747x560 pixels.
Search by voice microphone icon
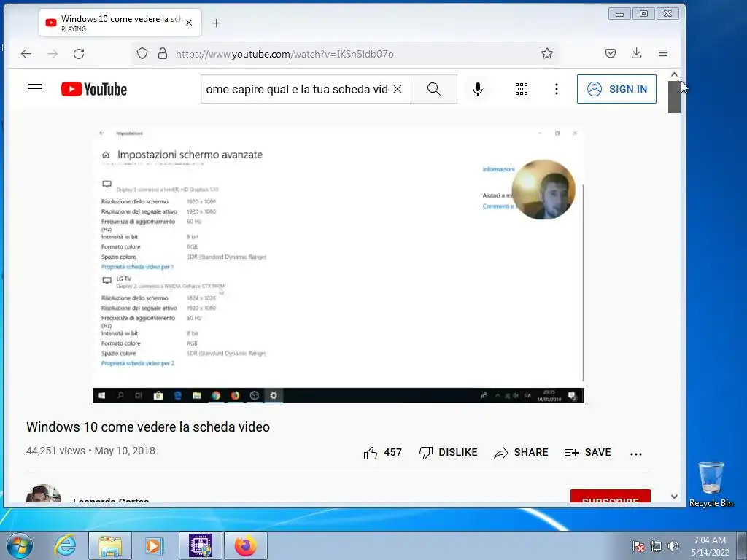pos(477,89)
